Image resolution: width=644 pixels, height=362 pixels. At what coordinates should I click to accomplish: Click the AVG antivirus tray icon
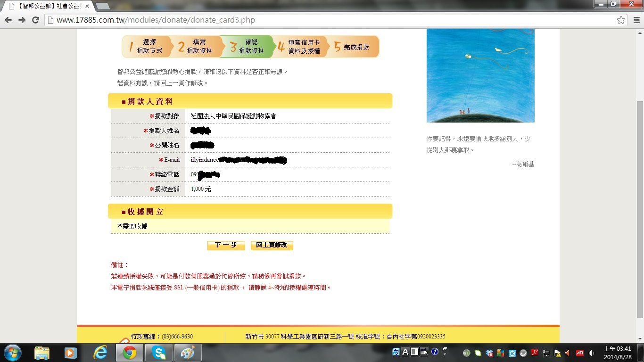tap(501, 353)
